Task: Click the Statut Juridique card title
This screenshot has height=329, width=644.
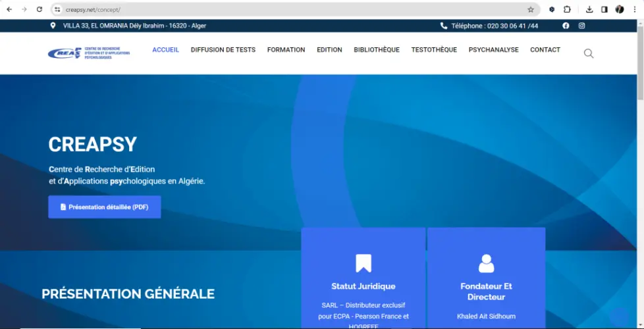Action: point(363,286)
